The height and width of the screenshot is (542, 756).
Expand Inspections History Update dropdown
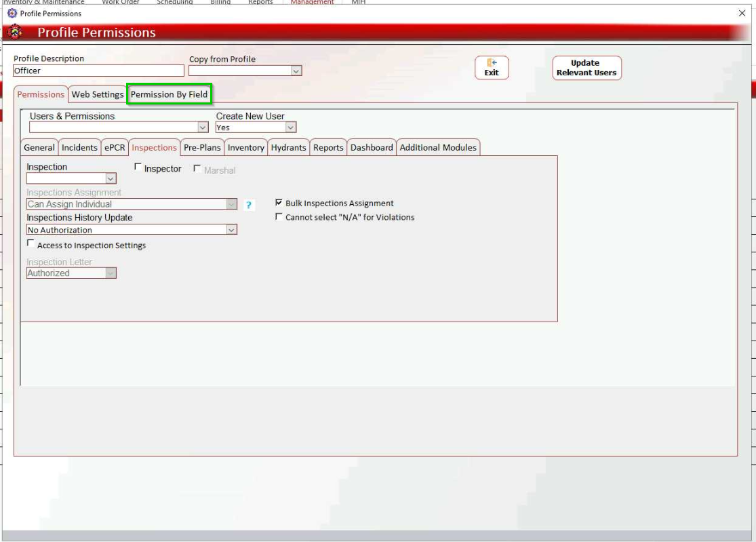point(231,230)
